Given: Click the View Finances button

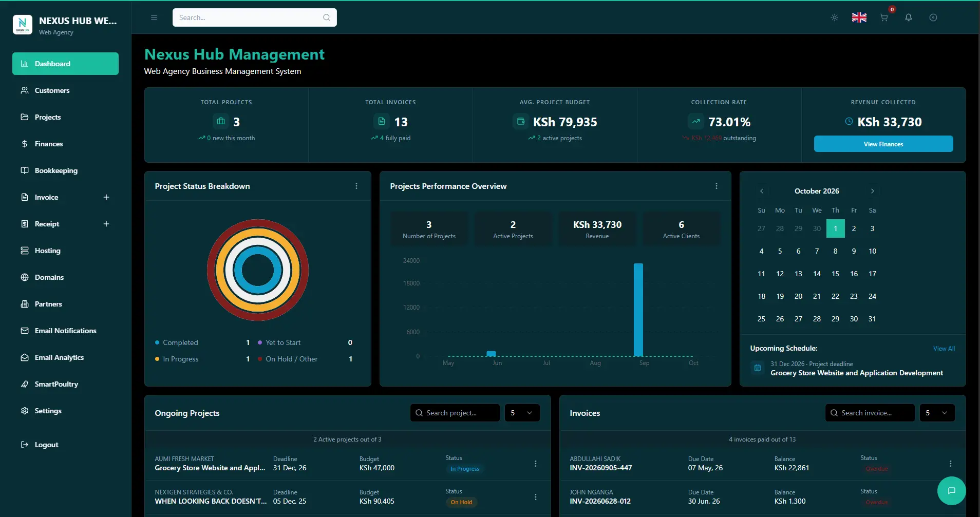Looking at the screenshot, I should 883,144.
